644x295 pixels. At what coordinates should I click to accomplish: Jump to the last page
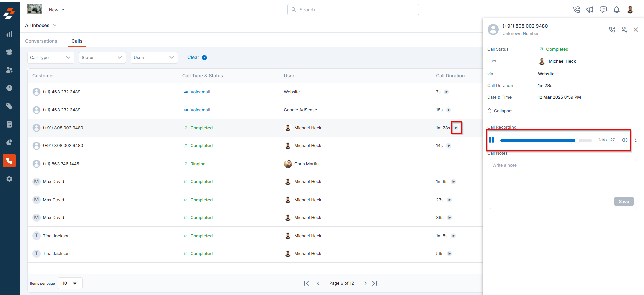(x=375, y=283)
